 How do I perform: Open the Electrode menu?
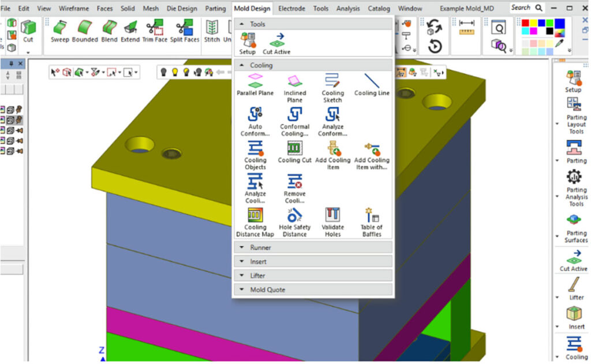click(292, 9)
